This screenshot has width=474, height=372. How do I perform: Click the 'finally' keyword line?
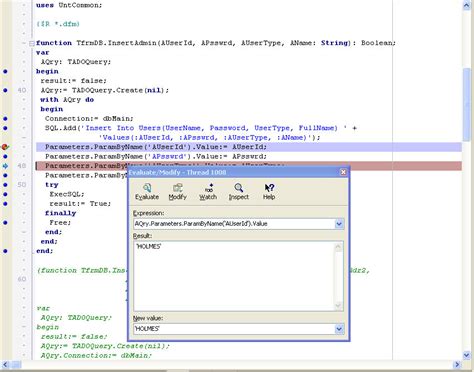pos(60,213)
